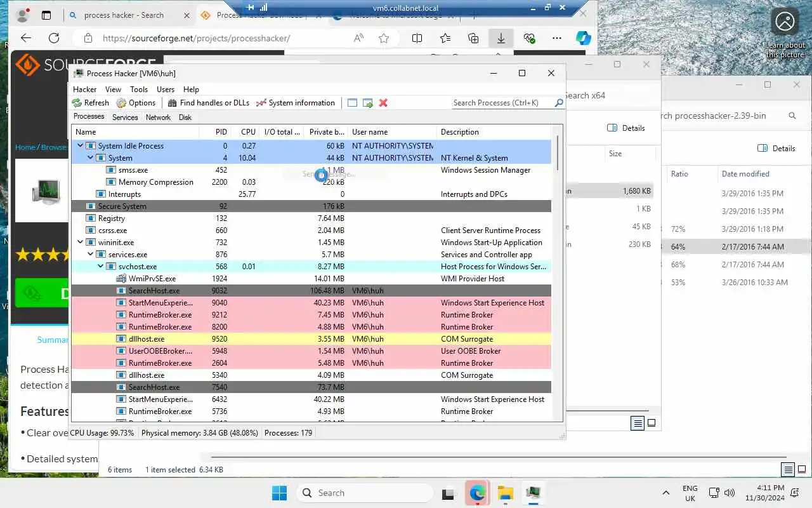Viewport: 812px width, 508px height.
Task: Click the red X terminate icon
Action: tap(383, 103)
